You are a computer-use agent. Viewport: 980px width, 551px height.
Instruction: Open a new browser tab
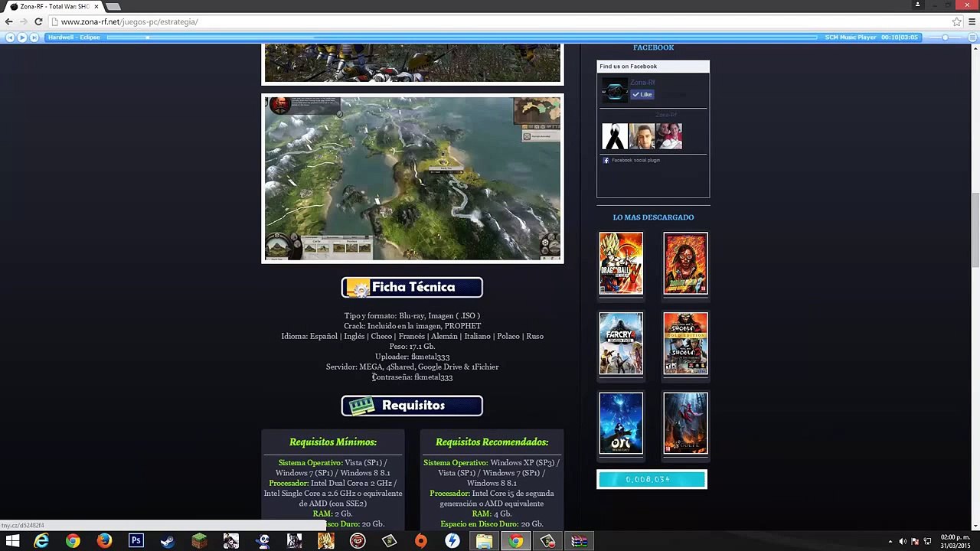(113, 6)
